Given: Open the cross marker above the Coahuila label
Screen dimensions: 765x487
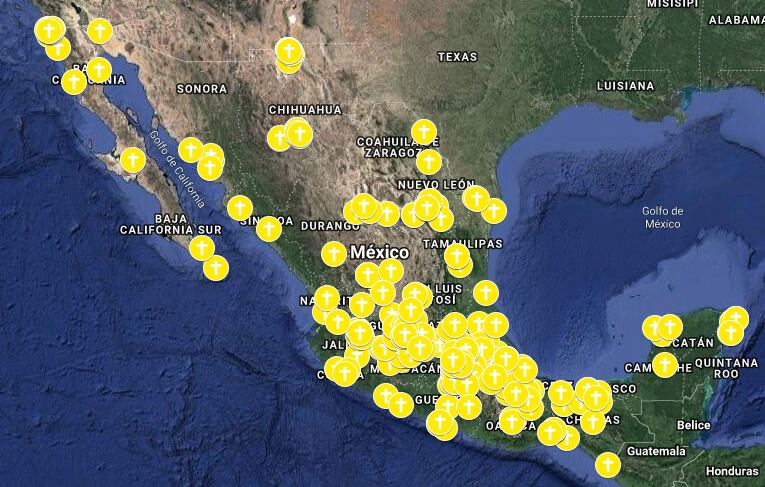Looking at the screenshot, I should click(x=423, y=132).
